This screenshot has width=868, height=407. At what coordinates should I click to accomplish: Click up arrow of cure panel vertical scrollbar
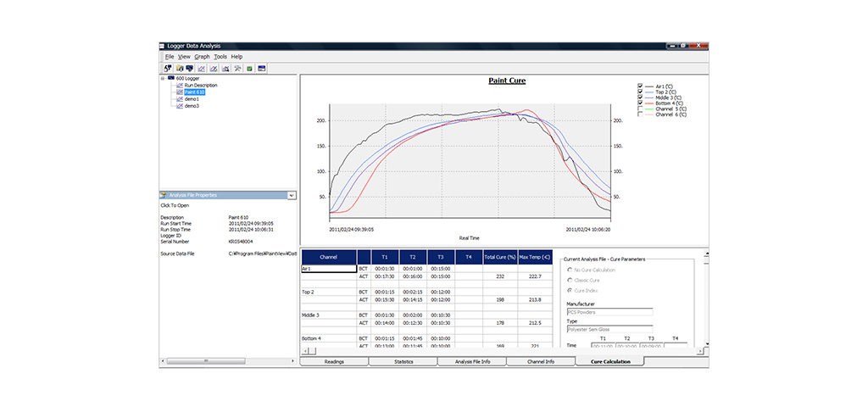pos(706,253)
